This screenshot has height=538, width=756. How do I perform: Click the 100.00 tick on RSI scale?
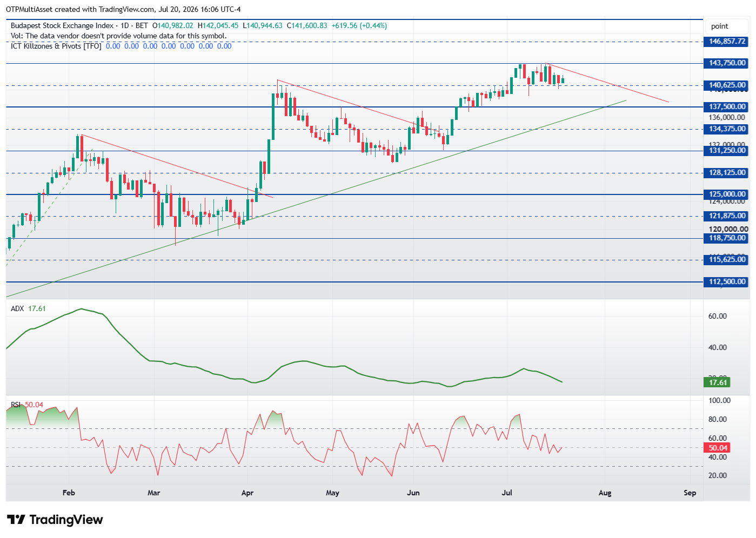point(719,400)
